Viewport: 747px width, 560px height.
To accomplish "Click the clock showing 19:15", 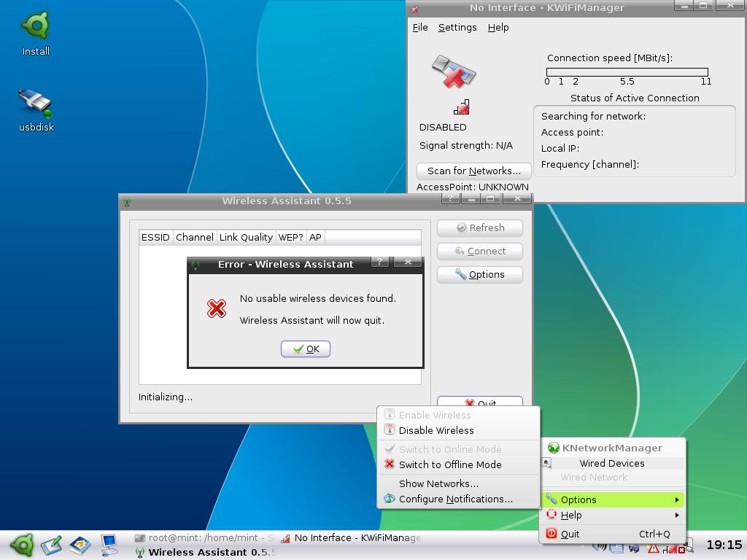I will click(724, 545).
